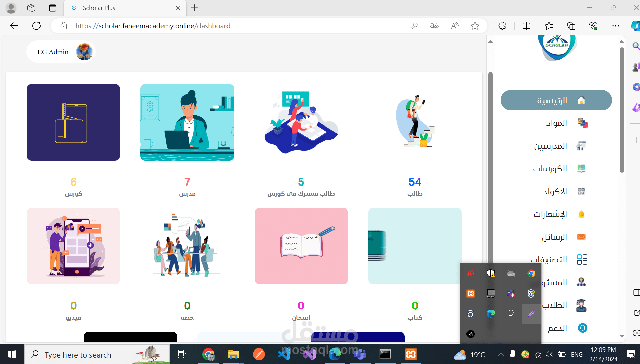Open the Favorites list icon
Viewport: 640px width, 364px height.
(x=549, y=26)
